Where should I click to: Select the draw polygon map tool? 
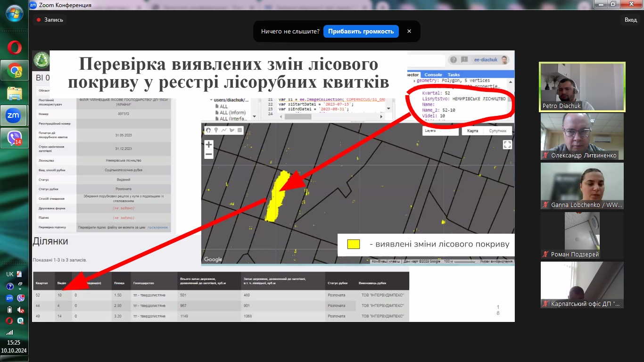tap(232, 130)
